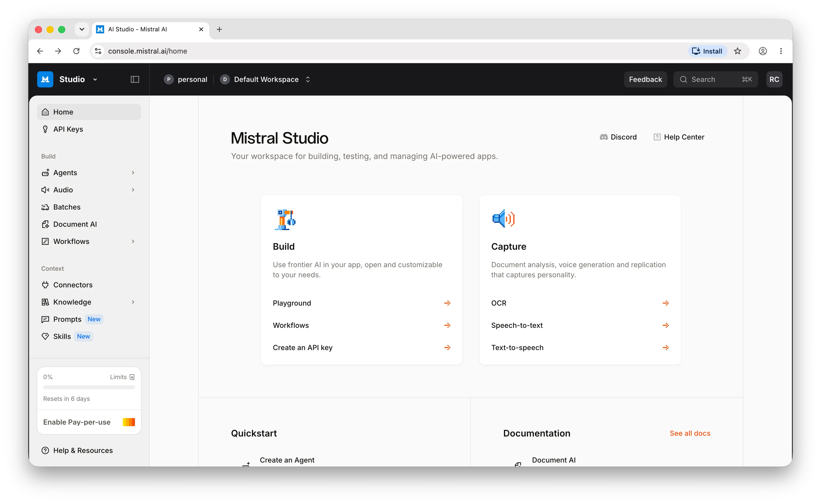This screenshot has width=821, height=504.
Task: Enable Pay-per-use orange toggle
Action: (x=129, y=422)
